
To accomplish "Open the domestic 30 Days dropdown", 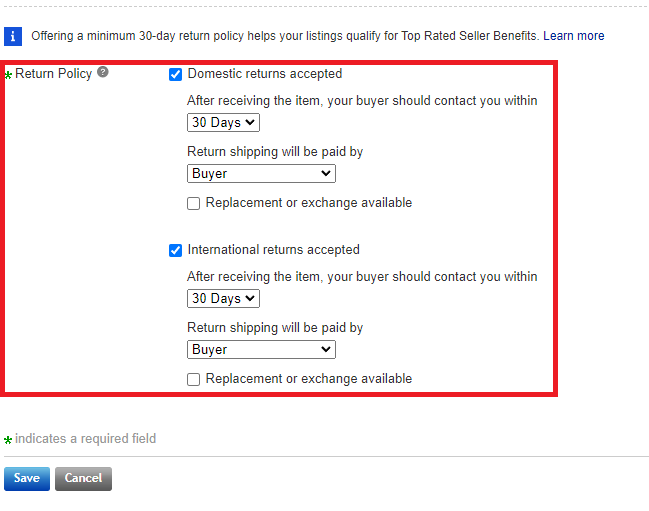I will [x=223, y=123].
